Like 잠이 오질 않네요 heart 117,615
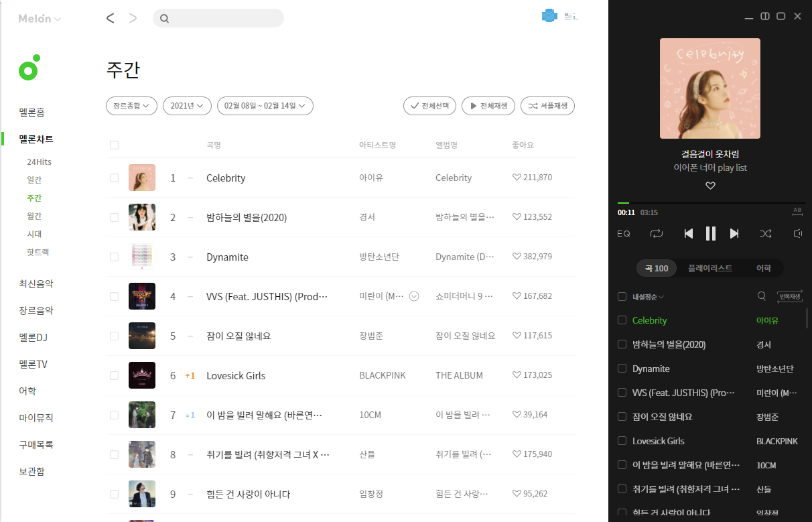This screenshot has width=812, height=522. [517, 336]
